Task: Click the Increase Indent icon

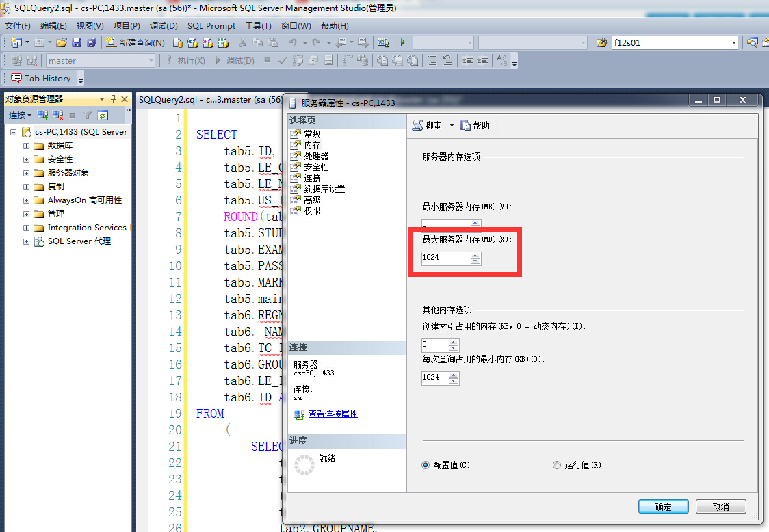Action: [x=483, y=60]
